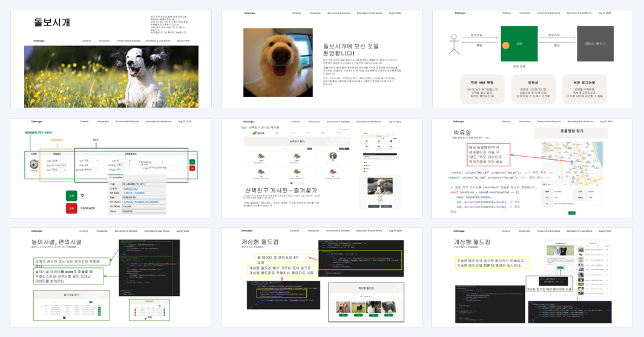644x337 pixels.
Task: Open the MEMBER_PET_VIEW diagram slide
Action: click(111, 168)
